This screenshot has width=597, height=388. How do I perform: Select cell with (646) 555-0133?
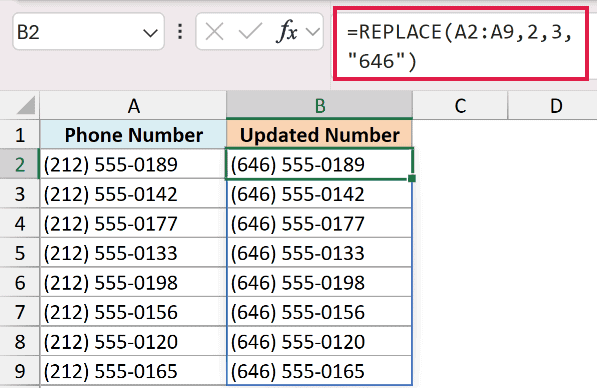319,253
